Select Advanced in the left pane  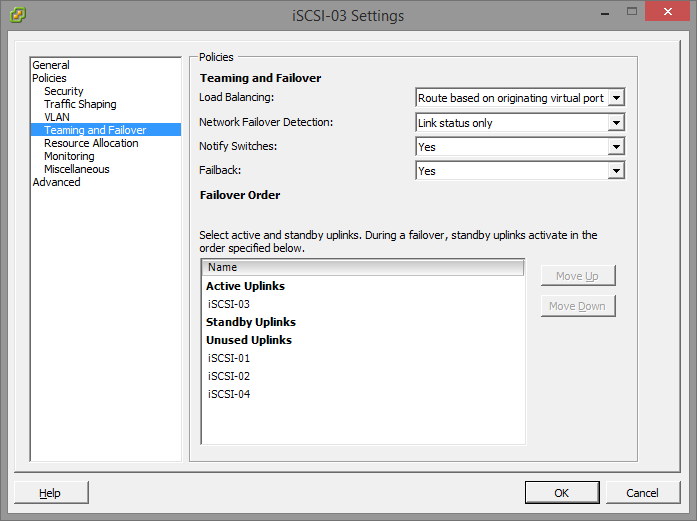pos(56,182)
